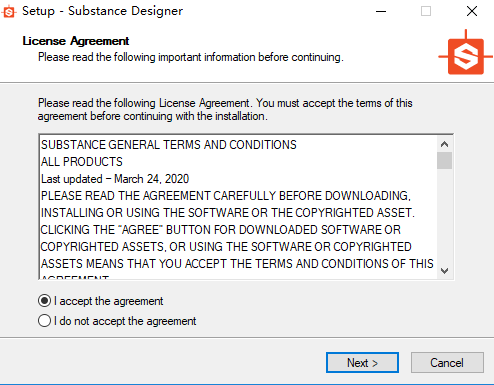Minimize the Setup window
Screen dimensions: 494x385
tap(381, 11)
